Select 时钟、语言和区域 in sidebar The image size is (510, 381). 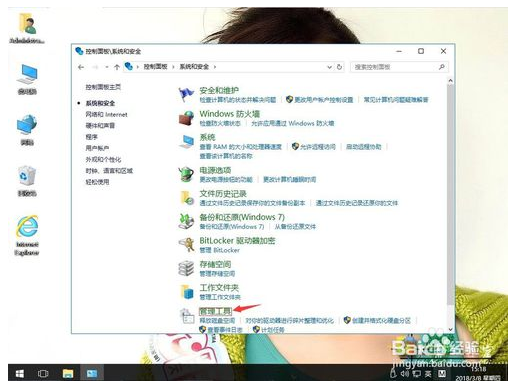pyautogui.click(x=109, y=171)
